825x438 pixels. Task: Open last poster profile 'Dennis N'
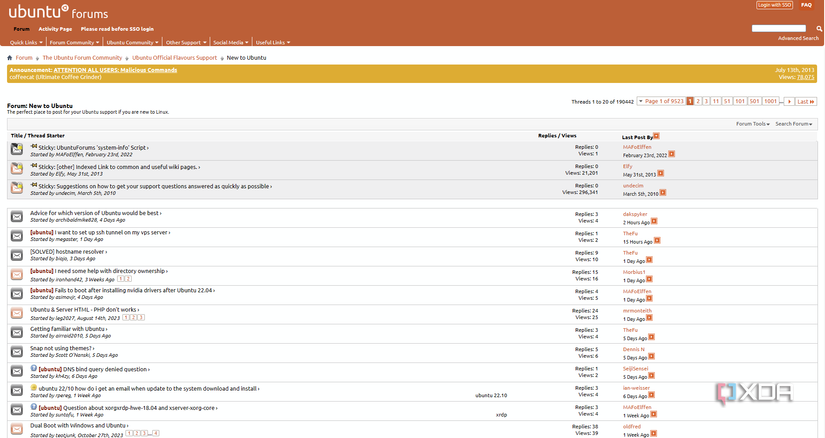point(633,350)
